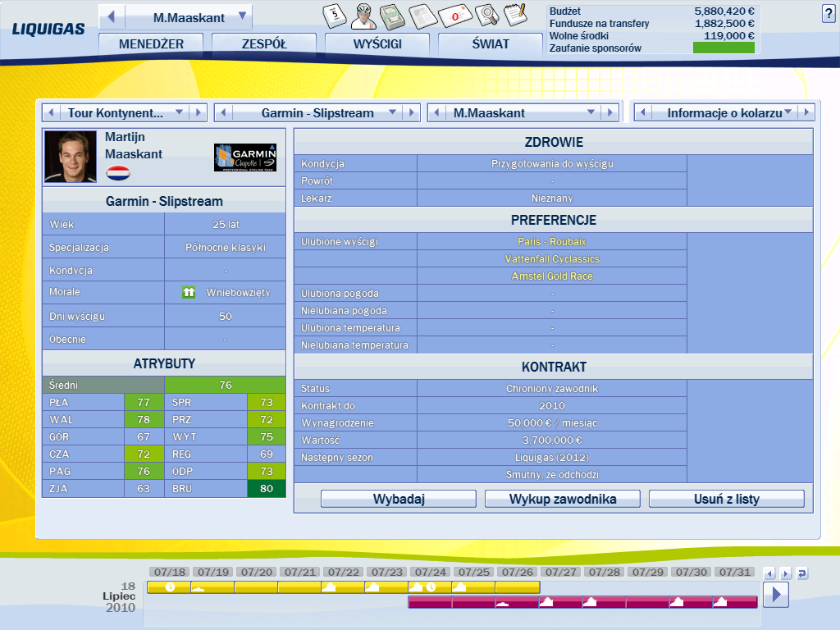This screenshot has height=630, width=840.
Task: Open the newspaper icon
Action: tap(422, 16)
